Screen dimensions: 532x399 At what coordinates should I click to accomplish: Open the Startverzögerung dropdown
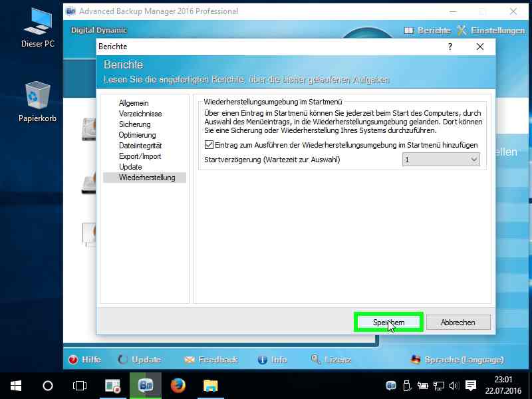[x=441, y=160]
